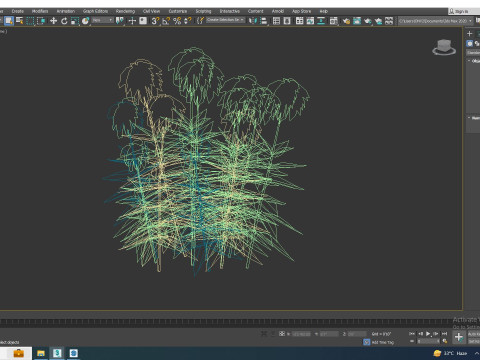Click Select and Place tool
The image size is (480, 360).
tap(85, 21)
